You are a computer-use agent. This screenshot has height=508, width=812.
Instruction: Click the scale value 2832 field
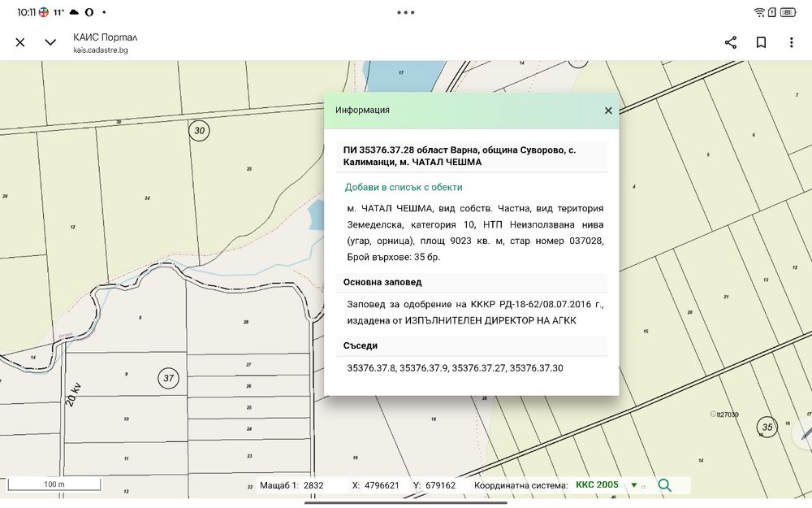pos(313,485)
